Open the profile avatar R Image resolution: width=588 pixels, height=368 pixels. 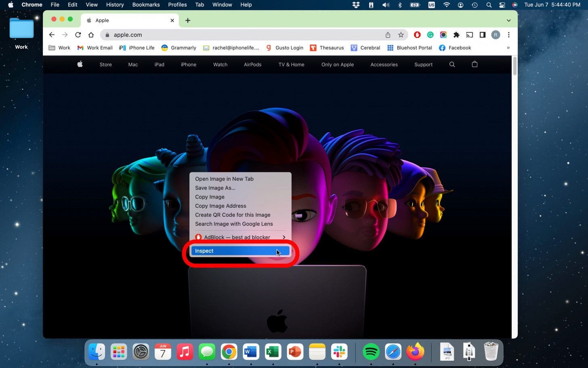tap(496, 35)
